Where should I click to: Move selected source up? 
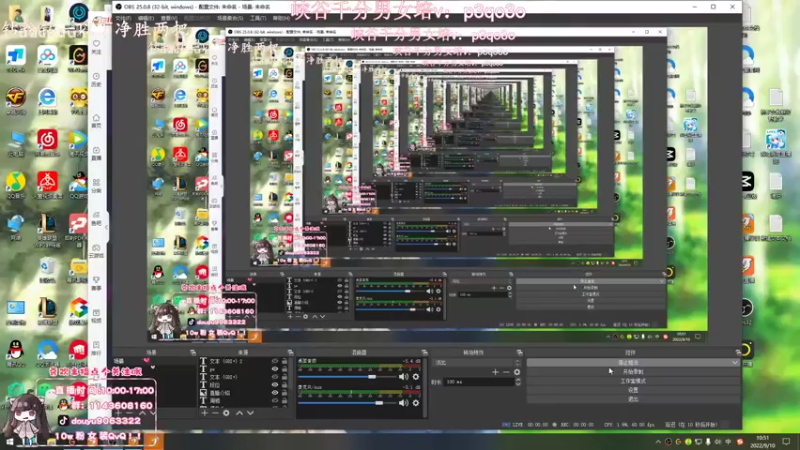tap(239, 413)
